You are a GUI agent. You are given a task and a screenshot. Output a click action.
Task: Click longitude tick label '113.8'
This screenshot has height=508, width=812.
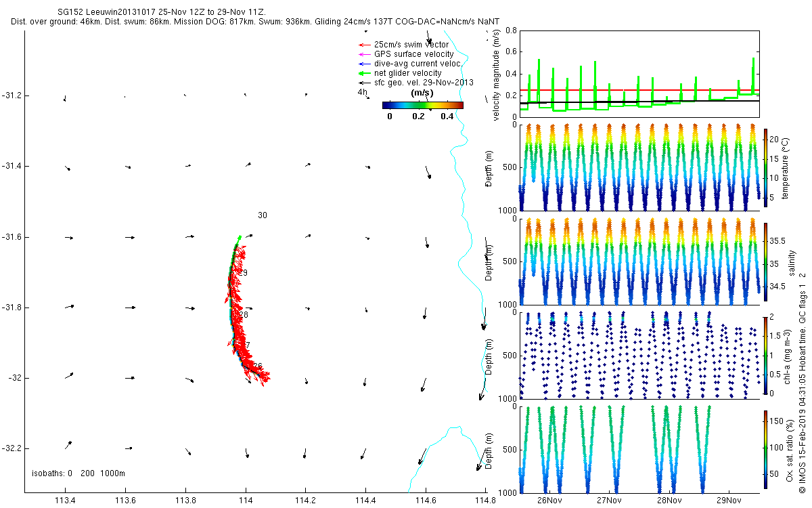coord(185,501)
